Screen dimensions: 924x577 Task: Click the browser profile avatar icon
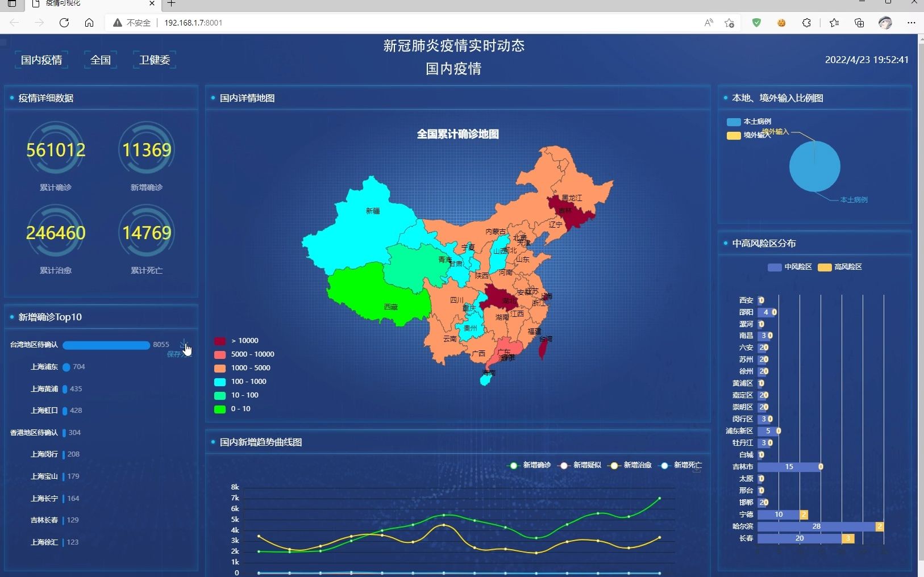[884, 23]
